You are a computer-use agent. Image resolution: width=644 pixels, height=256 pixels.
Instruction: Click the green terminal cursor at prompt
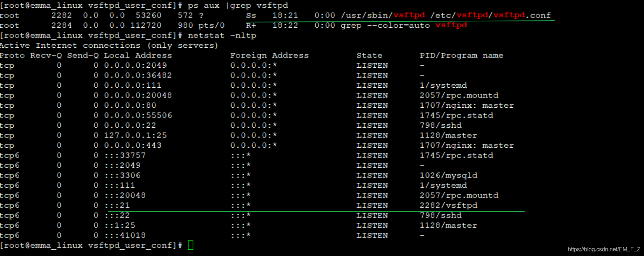click(190, 245)
